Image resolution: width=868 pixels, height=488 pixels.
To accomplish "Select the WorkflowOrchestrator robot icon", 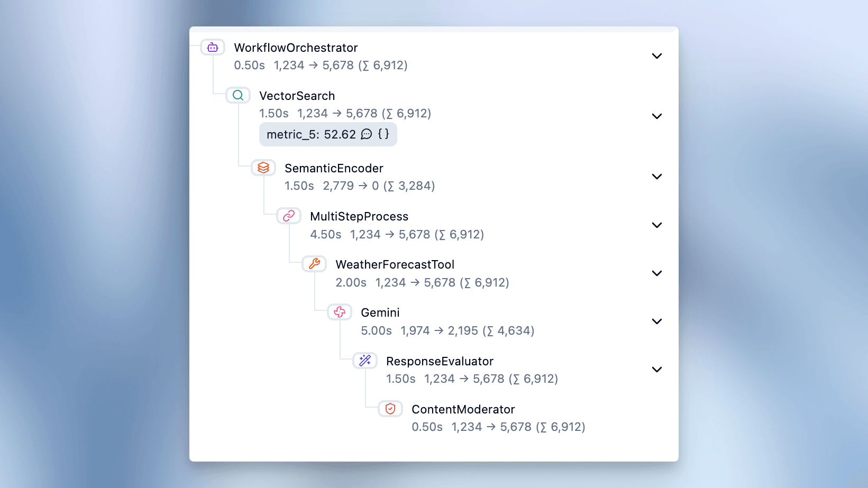I will click(x=213, y=47).
